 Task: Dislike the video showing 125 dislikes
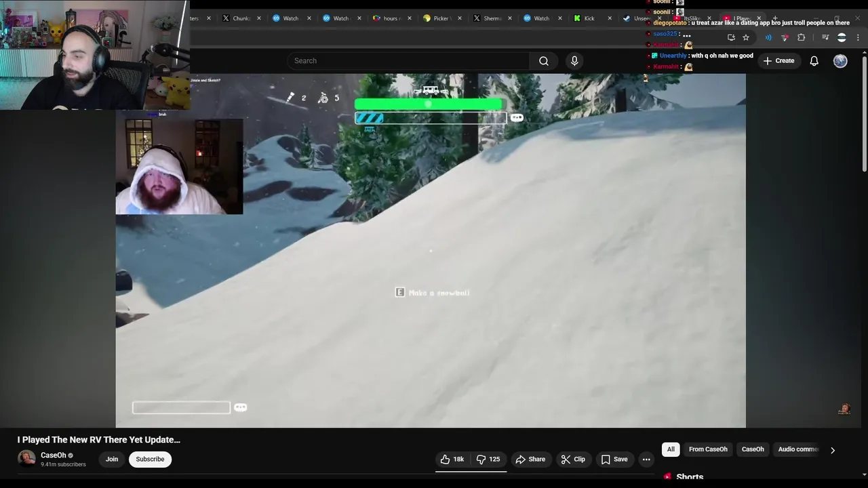(488, 460)
